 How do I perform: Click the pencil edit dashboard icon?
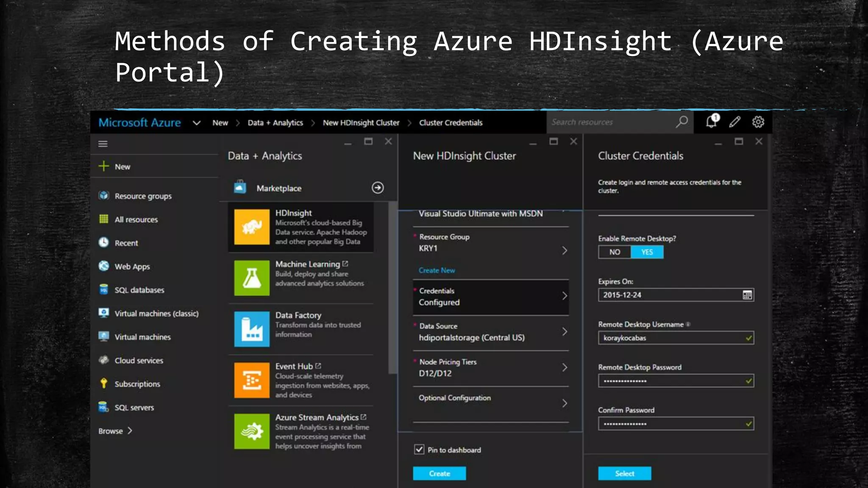tap(735, 122)
